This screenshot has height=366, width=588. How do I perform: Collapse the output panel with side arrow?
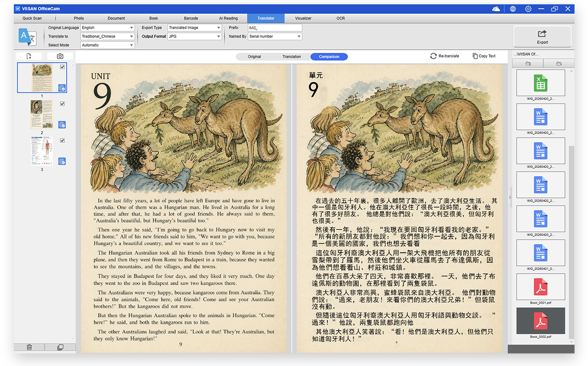[509, 197]
